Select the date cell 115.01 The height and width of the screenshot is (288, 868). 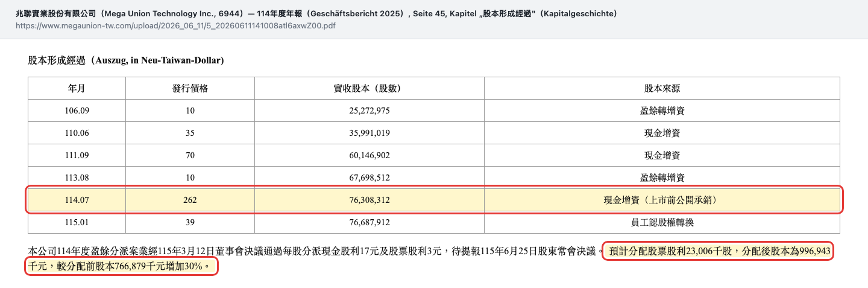77,223
